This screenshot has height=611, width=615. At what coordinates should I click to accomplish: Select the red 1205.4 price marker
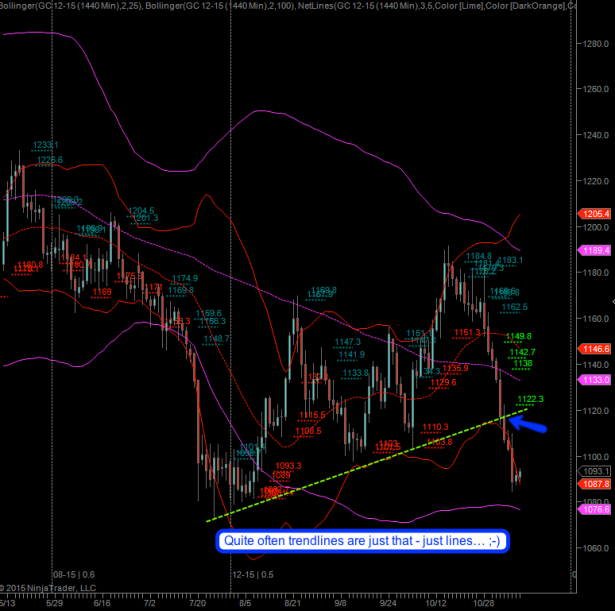(x=597, y=214)
